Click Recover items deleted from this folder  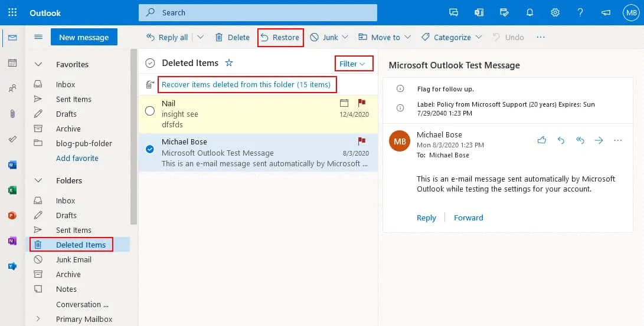[x=246, y=84]
